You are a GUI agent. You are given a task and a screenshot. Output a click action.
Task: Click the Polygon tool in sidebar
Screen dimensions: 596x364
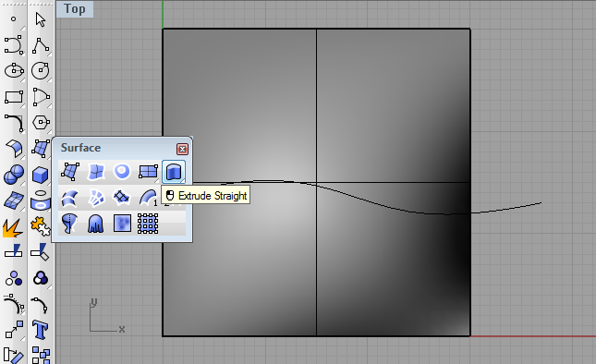[41, 123]
